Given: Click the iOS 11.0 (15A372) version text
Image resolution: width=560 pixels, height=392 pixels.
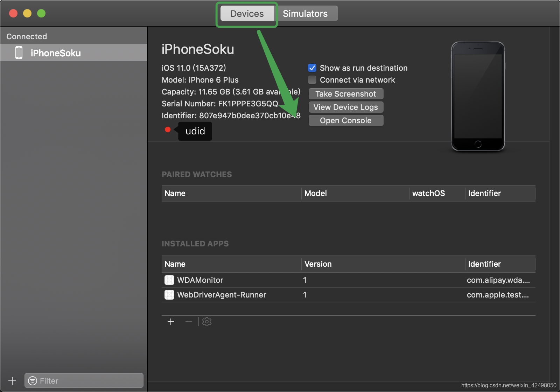Looking at the screenshot, I should 194,68.
